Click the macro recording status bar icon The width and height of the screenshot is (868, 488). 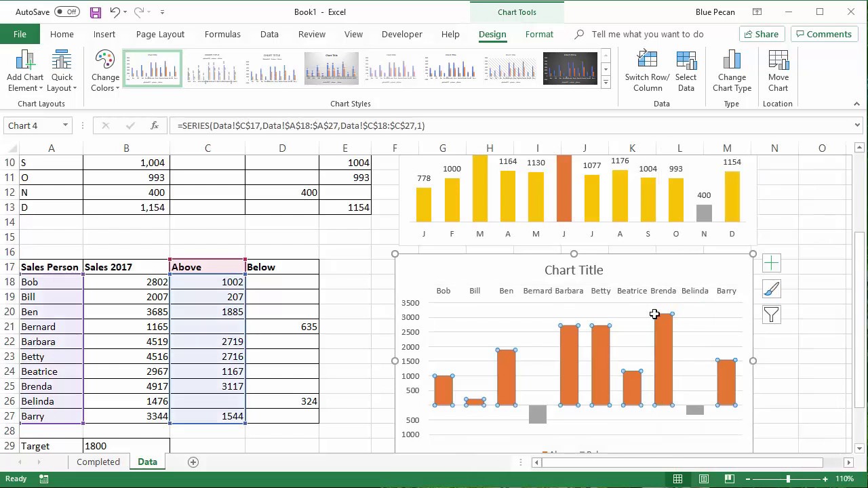coord(43,479)
